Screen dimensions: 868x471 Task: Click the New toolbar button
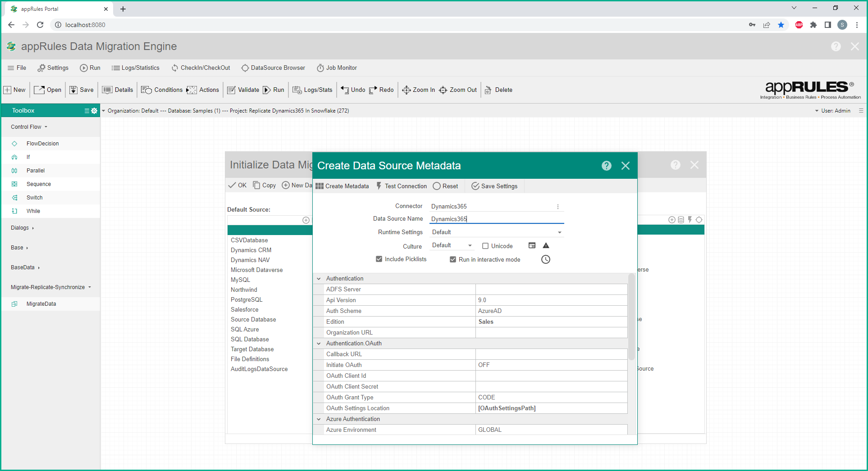[15, 90]
